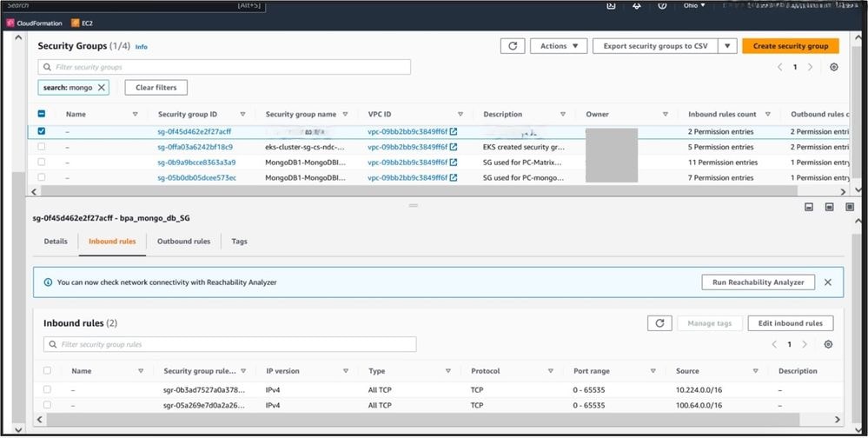Focus the console Search box at top

(x=134, y=5)
